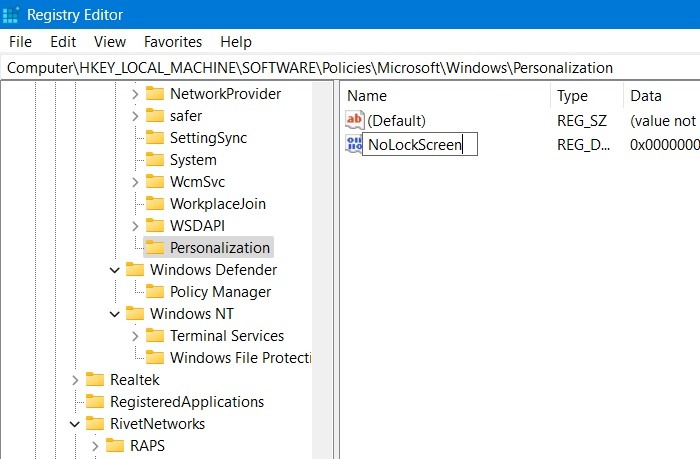Expand the WSDAPI key
Image resolution: width=700 pixels, height=459 pixels.
tap(135, 226)
